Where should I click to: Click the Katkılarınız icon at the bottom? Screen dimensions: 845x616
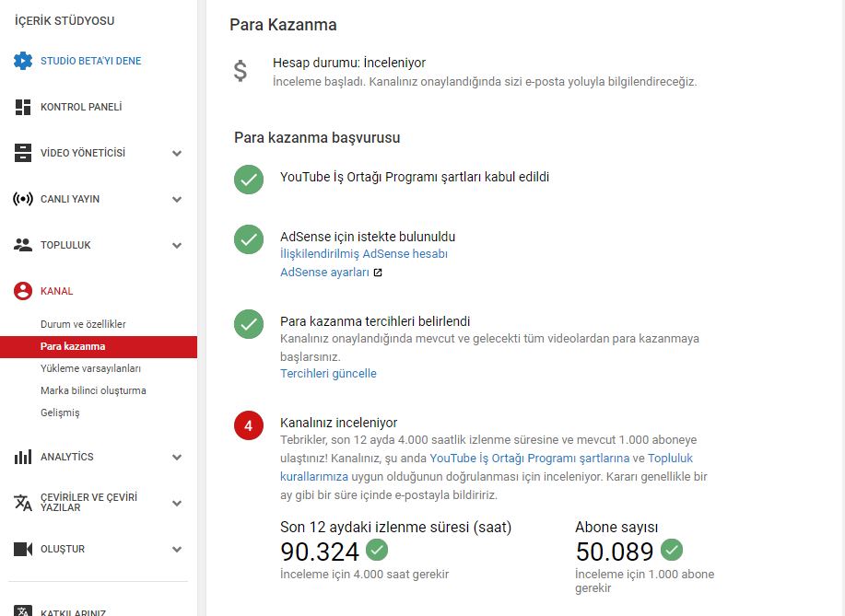(x=23, y=611)
